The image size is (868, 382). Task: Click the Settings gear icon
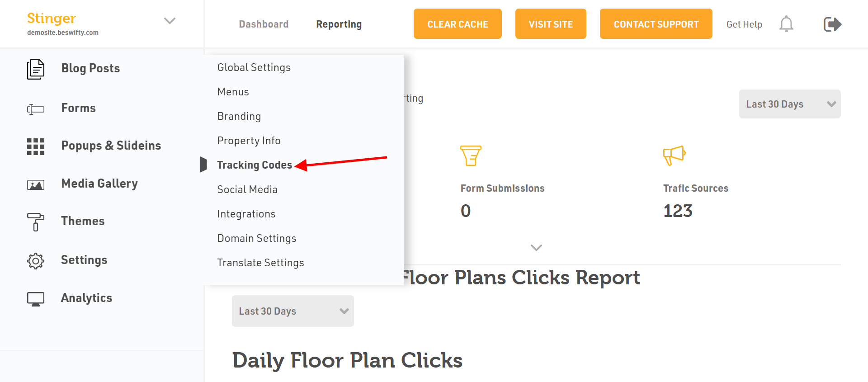point(36,261)
